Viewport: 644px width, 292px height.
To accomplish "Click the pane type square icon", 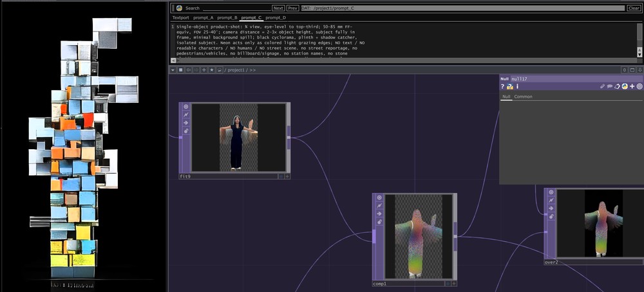I will pos(181,70).
